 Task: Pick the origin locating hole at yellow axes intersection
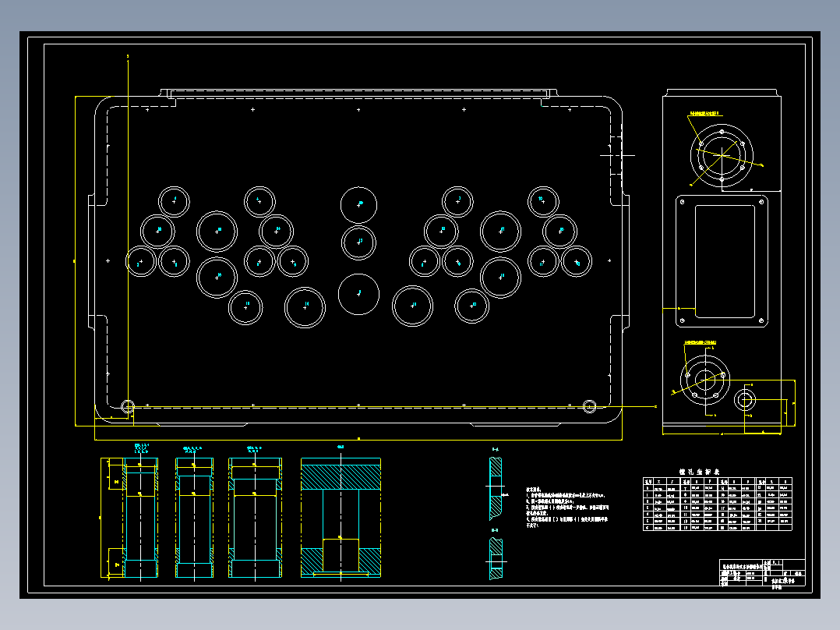(128, 406)
